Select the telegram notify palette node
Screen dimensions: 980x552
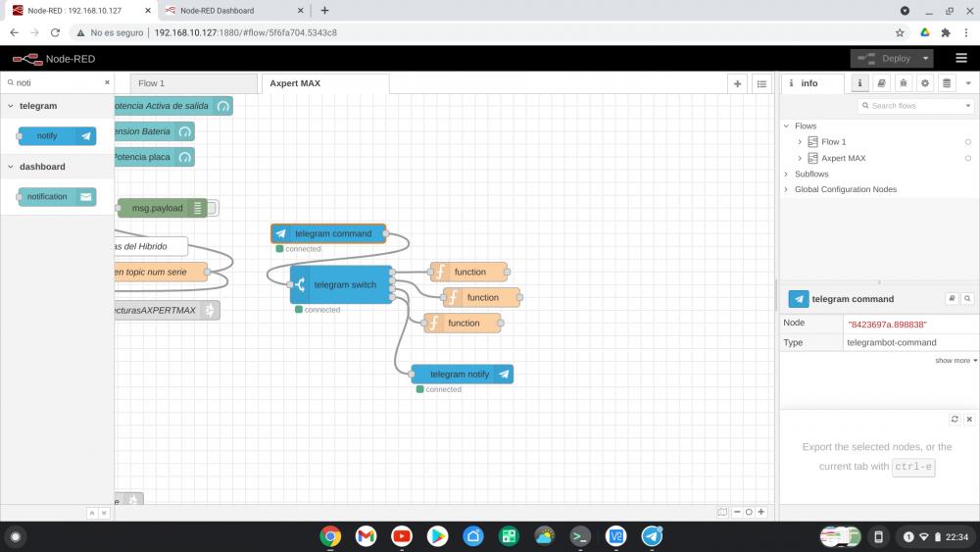(x=57, y=135)
